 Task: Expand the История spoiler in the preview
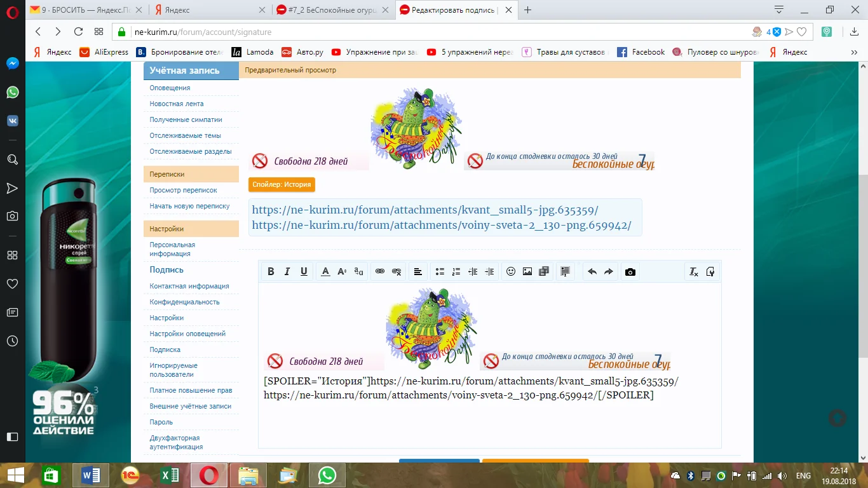[281, 185]
